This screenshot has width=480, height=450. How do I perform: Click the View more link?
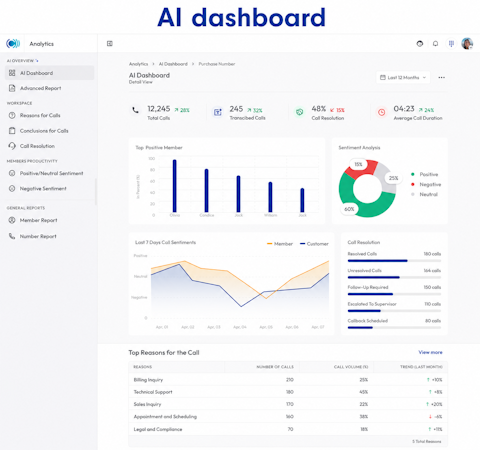(430, 352)
